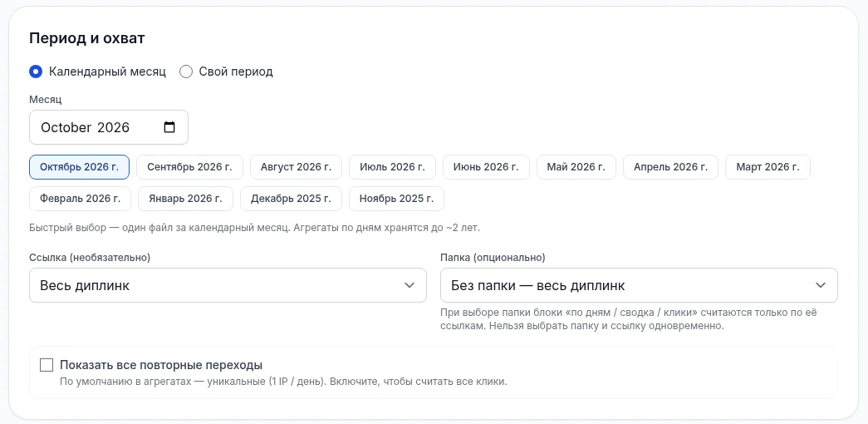Click the "October 2026" month input field
868x424 pixels.
point(109,127)
